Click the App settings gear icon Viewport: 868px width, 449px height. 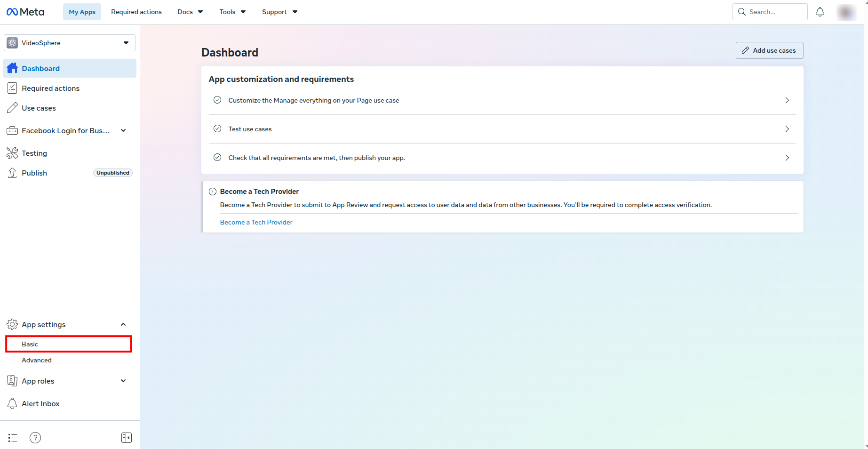pyautogui.click(x=12, y=324)
